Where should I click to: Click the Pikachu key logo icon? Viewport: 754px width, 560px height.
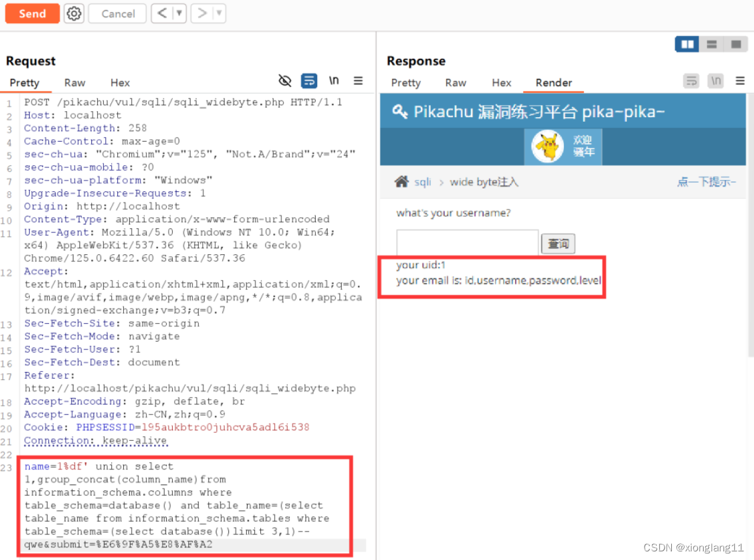click(400, 111)
